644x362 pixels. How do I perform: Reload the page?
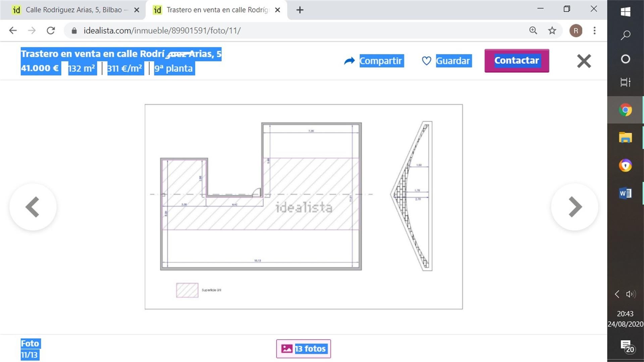51,31
